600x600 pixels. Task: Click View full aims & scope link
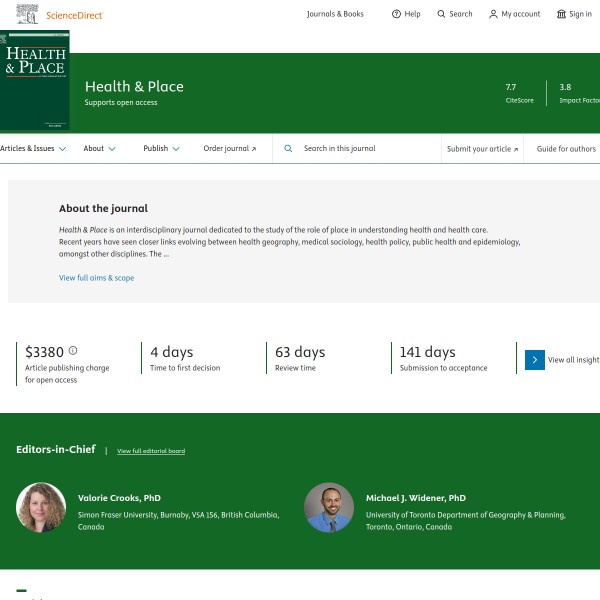96,278
